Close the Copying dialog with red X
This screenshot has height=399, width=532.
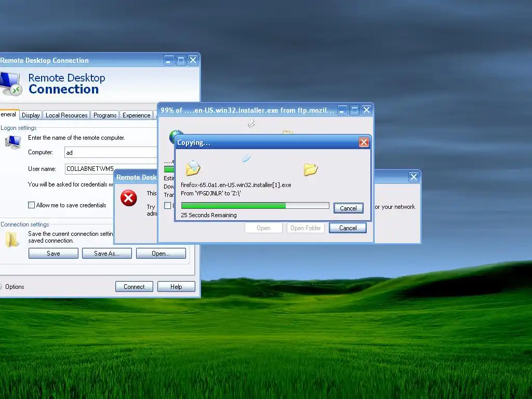coord(364,142)
